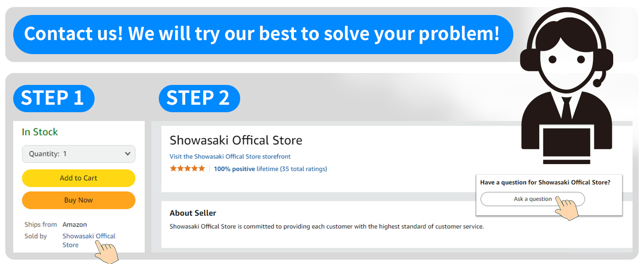
Task: Click the five orange rating stars
Action: pyautogui.click(x=187, y=169)
